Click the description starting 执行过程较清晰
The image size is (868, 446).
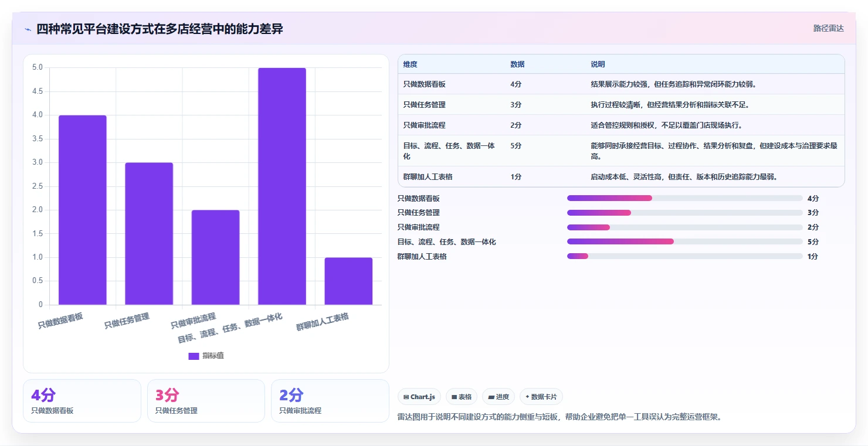click(x=670, y=105)
